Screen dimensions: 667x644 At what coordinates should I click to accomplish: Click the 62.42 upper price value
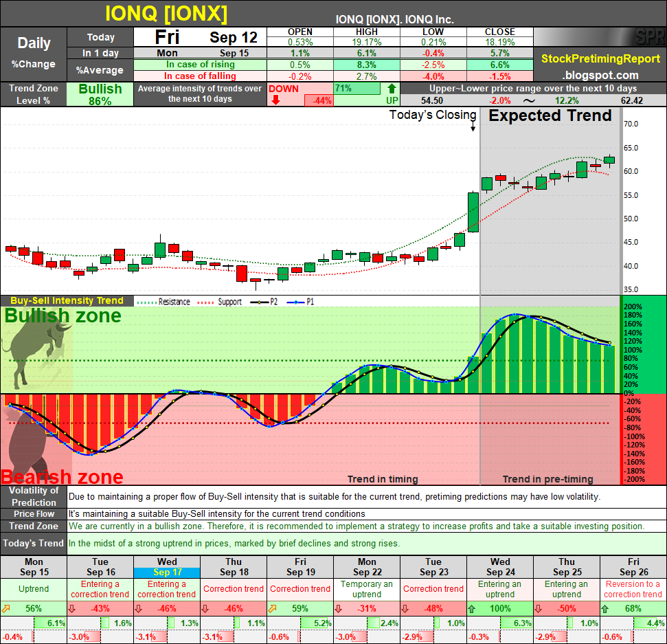(x=632, y=101)
